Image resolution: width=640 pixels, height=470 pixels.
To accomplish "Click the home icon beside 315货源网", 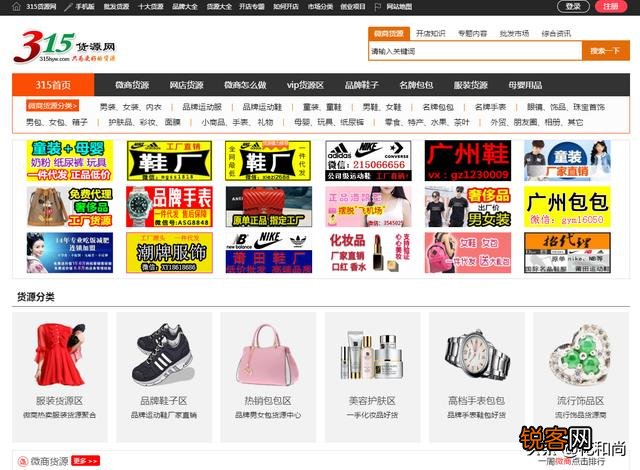I will pyautogui.click(x=16, y=7).
